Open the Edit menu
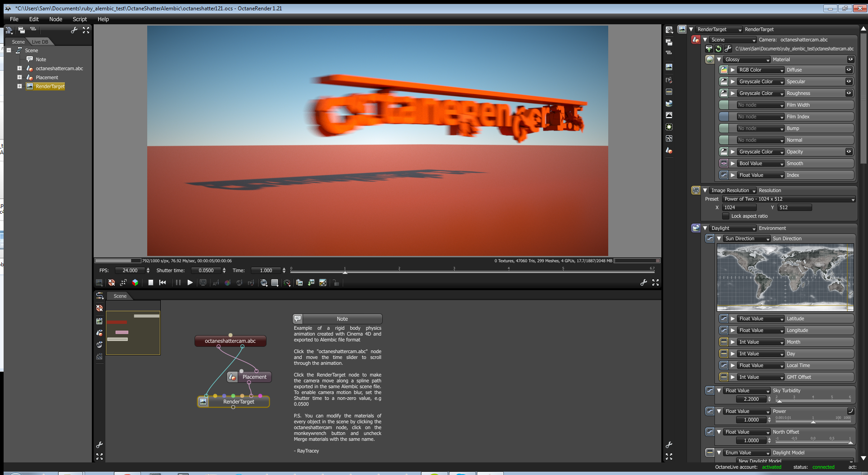The width and height of the screenshot is (868, 475). point(34,19)
